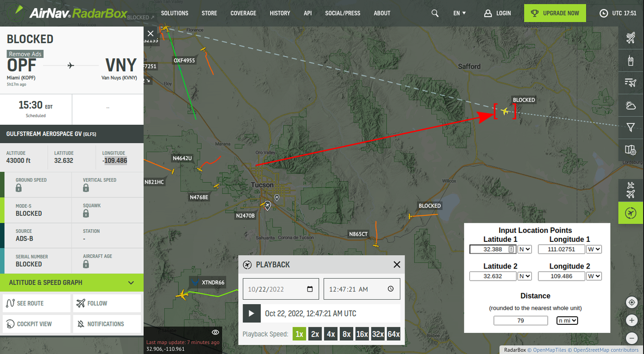Open Latitude 2 N/S hemisphere dropdown

coord(525,276)
